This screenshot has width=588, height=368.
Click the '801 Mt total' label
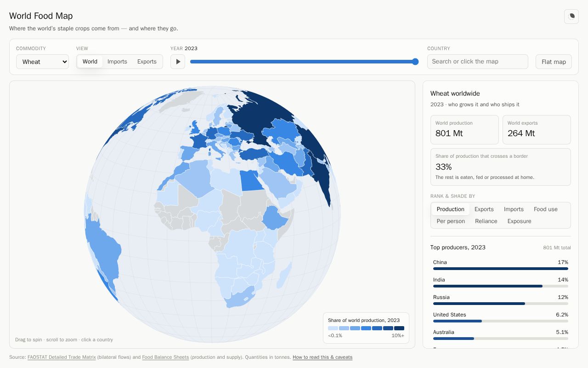tap(557, 248)
